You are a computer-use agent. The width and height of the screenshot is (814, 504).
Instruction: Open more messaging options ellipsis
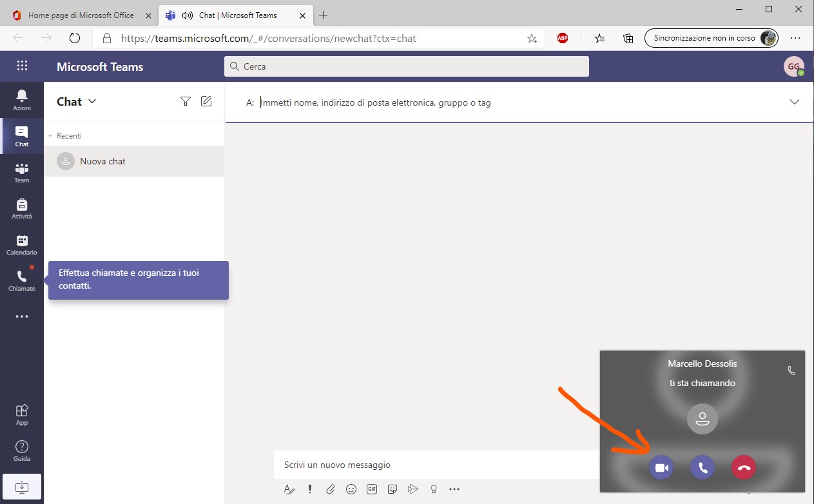pos(454,489)
